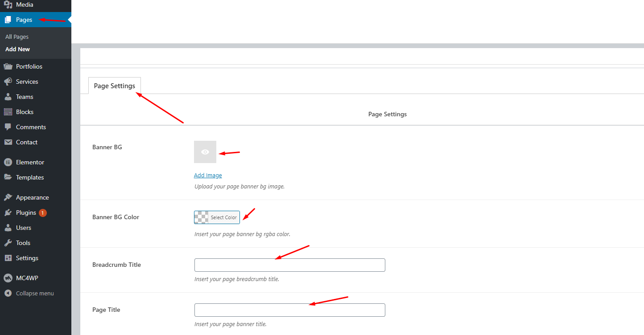Click the Users person icon

coord(8,228)
